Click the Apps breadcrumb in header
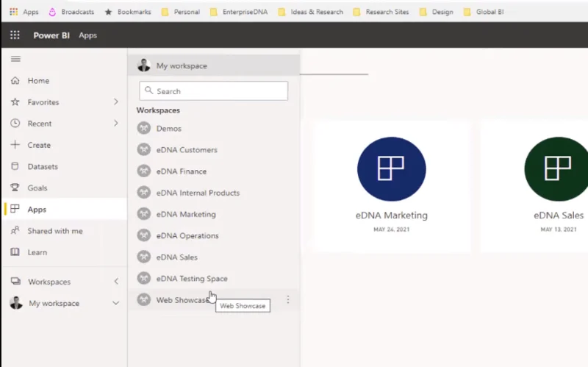The height and width of the screenshot is (367, 588). coord(87,35)
